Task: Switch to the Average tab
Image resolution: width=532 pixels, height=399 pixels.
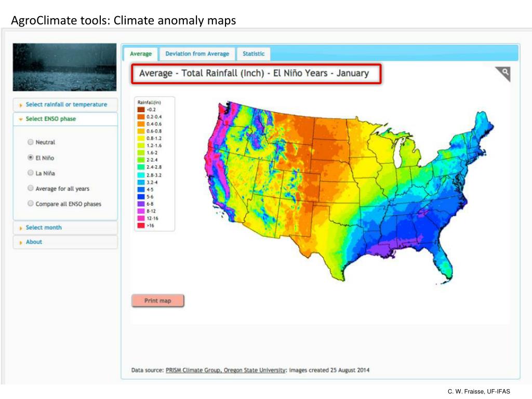Action: (141, 54)
